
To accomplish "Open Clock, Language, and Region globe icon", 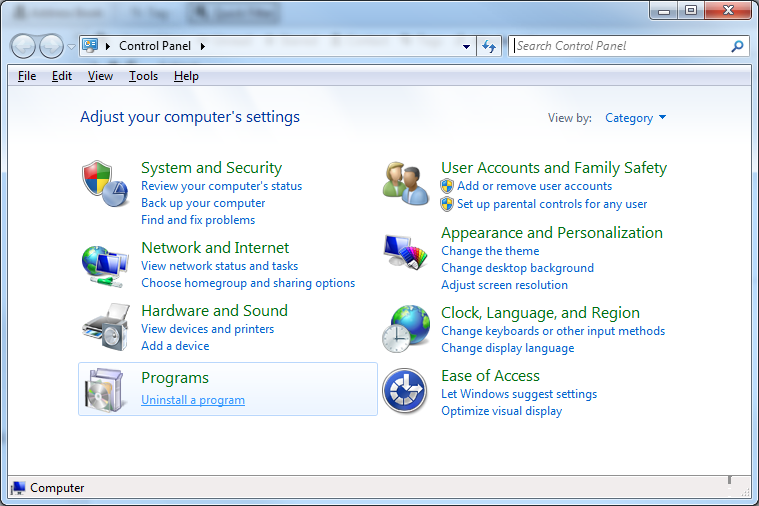I will tap(406, 329).
